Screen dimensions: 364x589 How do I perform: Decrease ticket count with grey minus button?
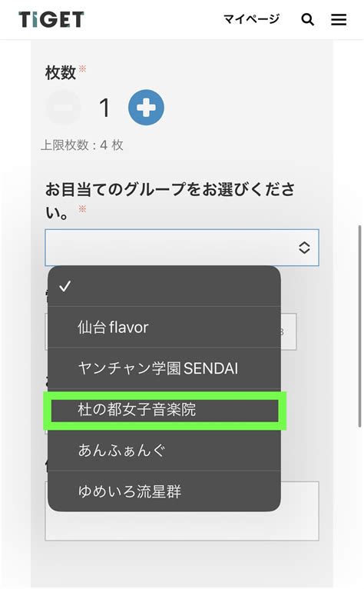tap(63, 108)
